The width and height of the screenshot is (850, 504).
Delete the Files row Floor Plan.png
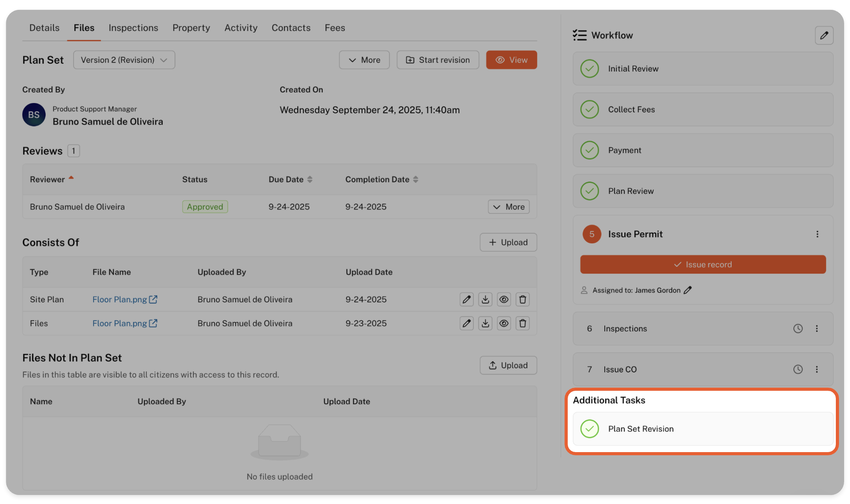tap(523, 324)
